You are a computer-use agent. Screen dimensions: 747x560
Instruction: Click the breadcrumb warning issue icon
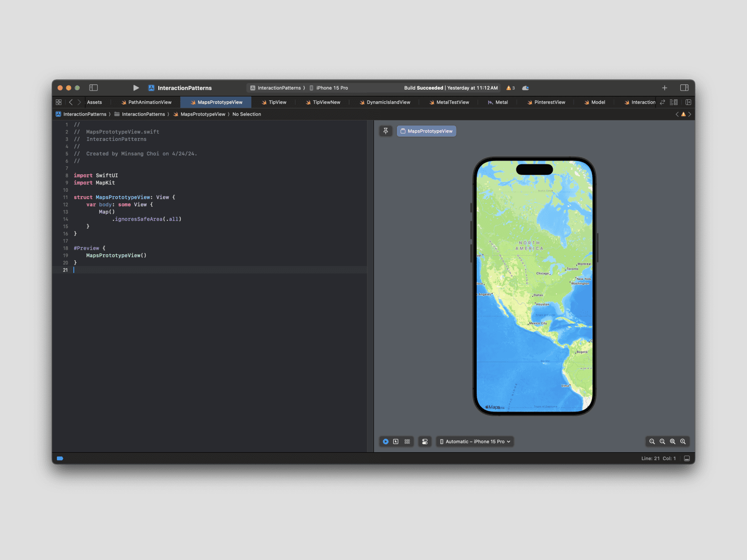coord(684,114)
